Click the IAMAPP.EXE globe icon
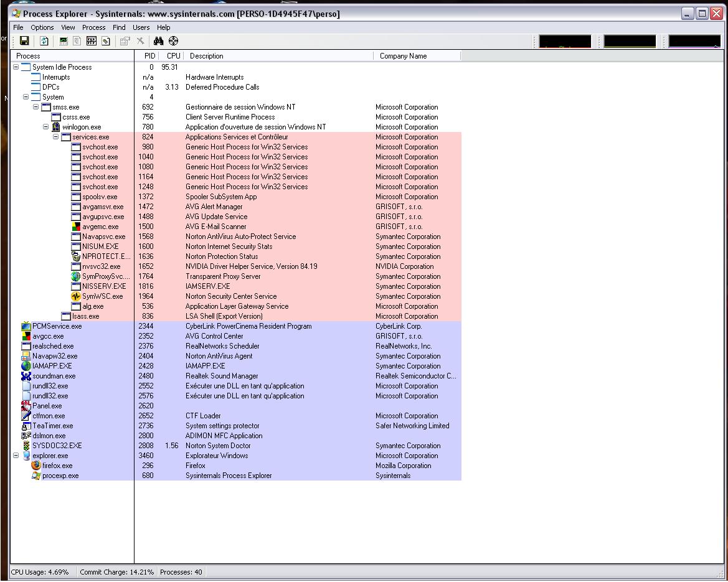The height and width of the screenshot is (582, 728). [26, 366]
